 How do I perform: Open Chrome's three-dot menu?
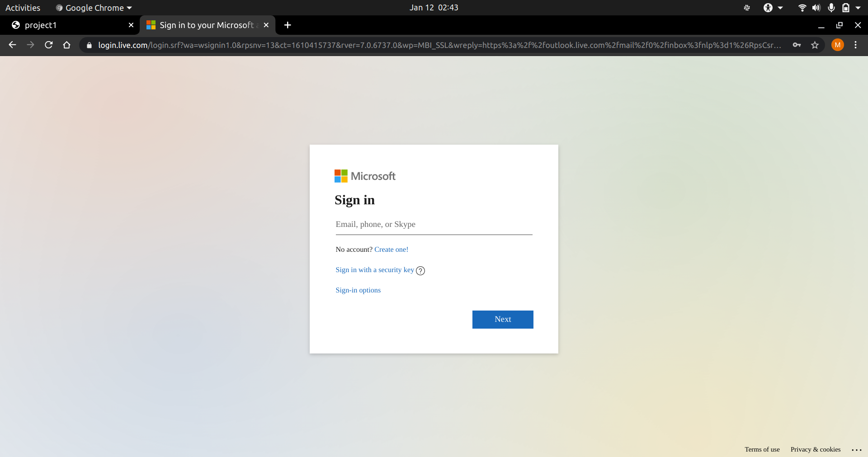click(856, 45)
